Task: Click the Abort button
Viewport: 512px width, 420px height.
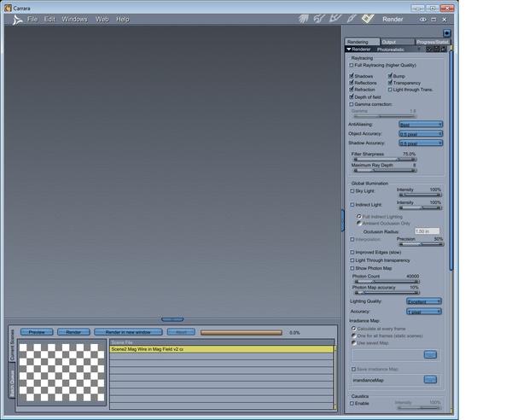Action: 181,332
